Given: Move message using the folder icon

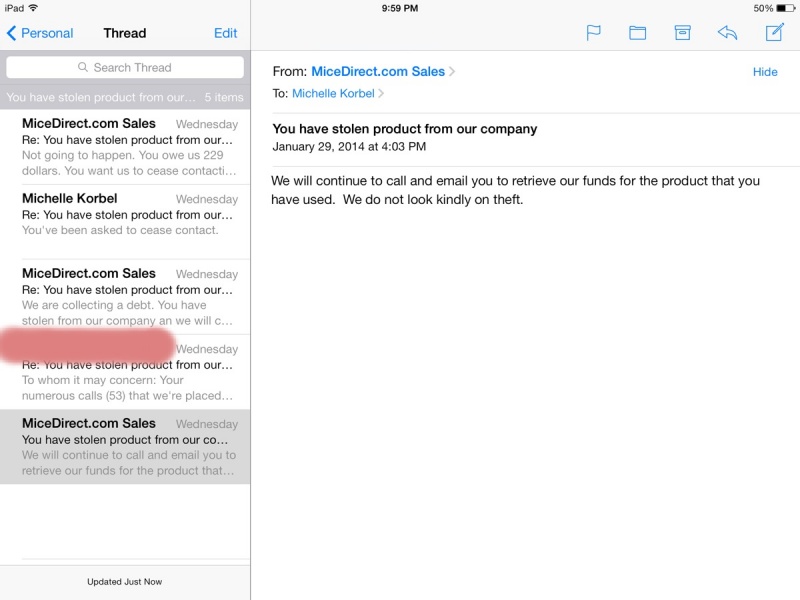Looking at the screenshot, I should [637, 33].
